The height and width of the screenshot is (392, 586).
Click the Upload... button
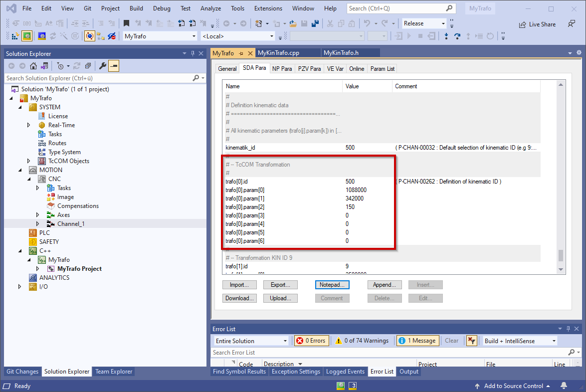(x=280, y=298)
